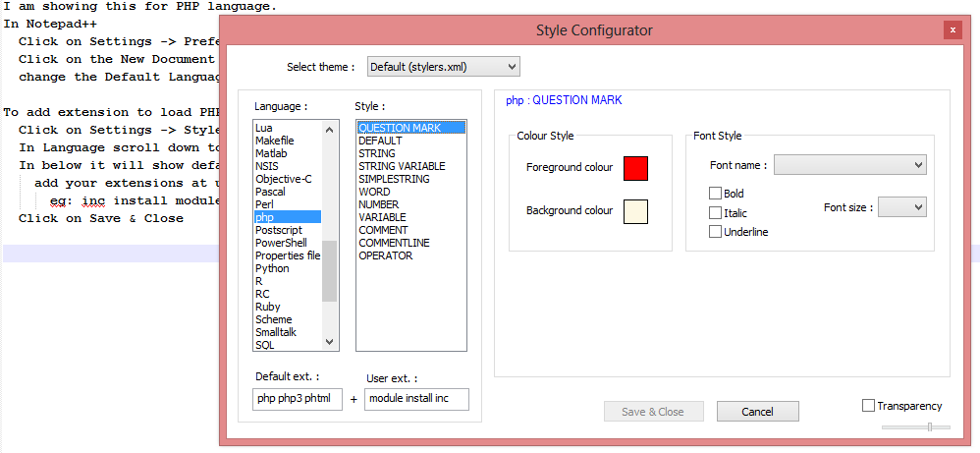Click the Language list scrollbar thumb

[x=329, y=271]
